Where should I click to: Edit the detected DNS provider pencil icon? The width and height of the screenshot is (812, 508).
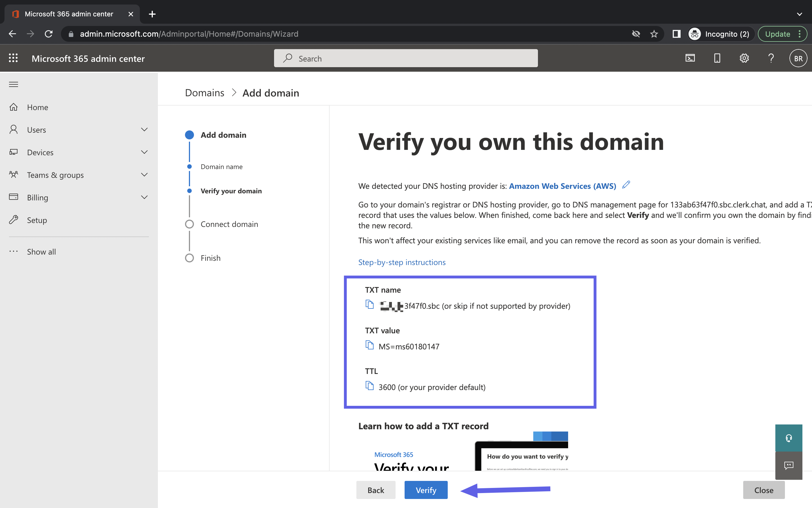pyautogui.click(x=626, y=185)
